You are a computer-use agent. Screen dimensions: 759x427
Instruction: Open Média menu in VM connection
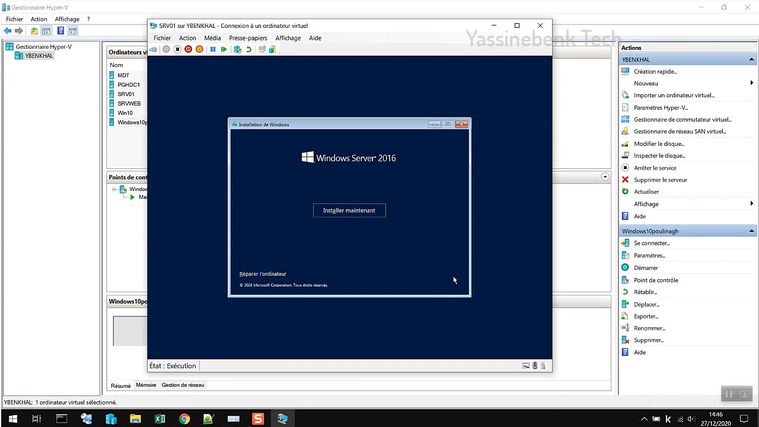pos(212,38)
